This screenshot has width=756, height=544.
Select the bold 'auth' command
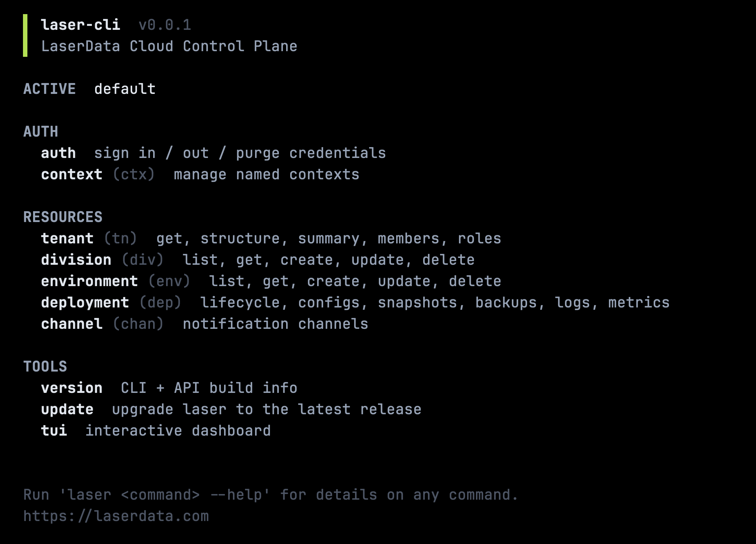pyautogui.click(x=58, y=153)
